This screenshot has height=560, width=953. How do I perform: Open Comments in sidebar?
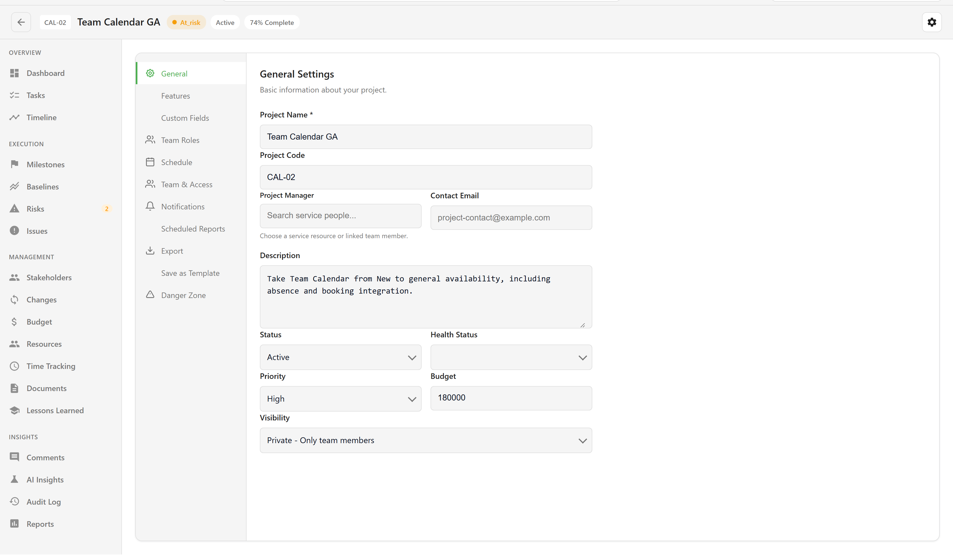click(x=60, y=458)
